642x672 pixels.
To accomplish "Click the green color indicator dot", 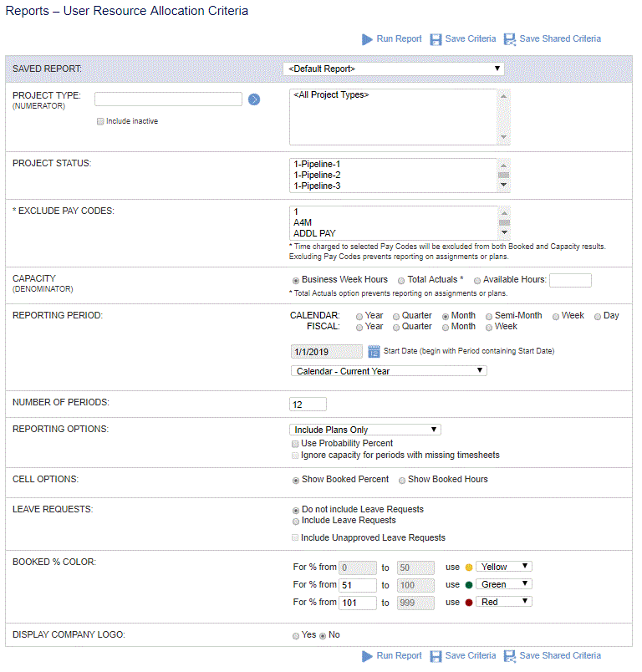I will pos(469,585).
